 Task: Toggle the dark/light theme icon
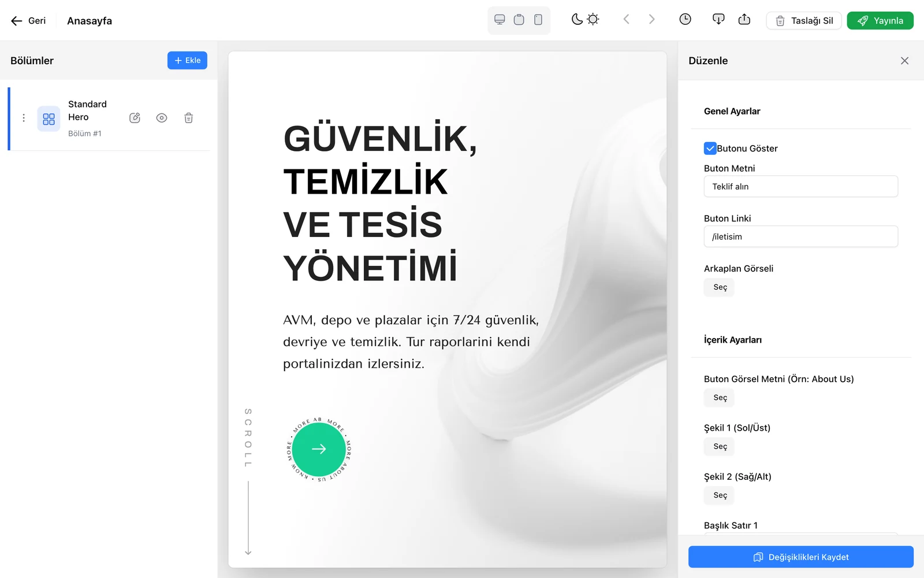(585, 20)
